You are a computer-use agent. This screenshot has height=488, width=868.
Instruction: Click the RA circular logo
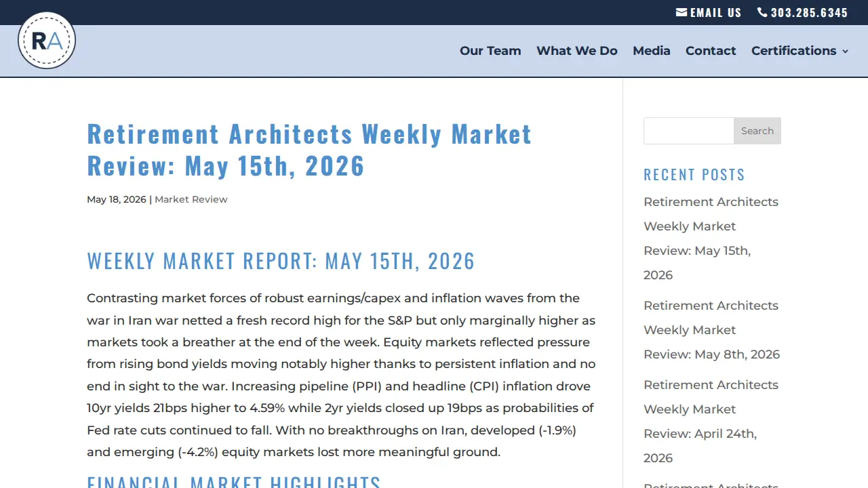(x=47, y=41)
